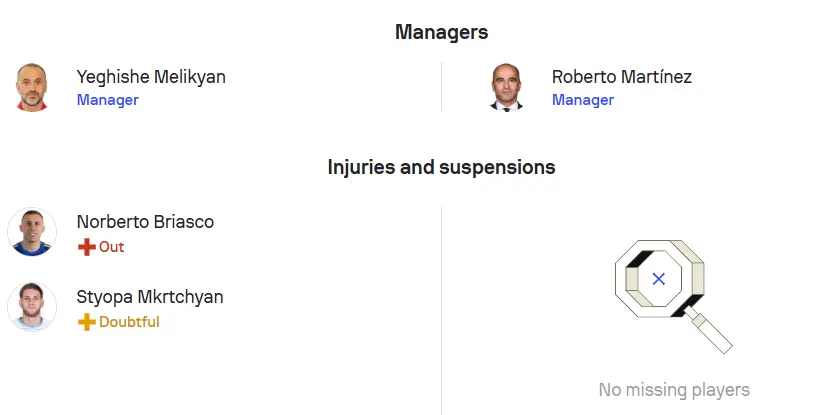Click Manager label under Yeghishe Melikyan
This screenshot has width=831, height=415.
108,100
